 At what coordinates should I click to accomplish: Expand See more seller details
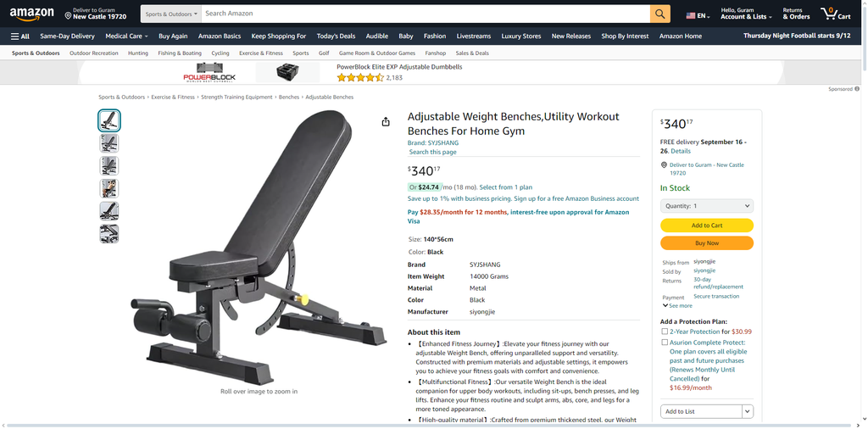click(677, 305)
